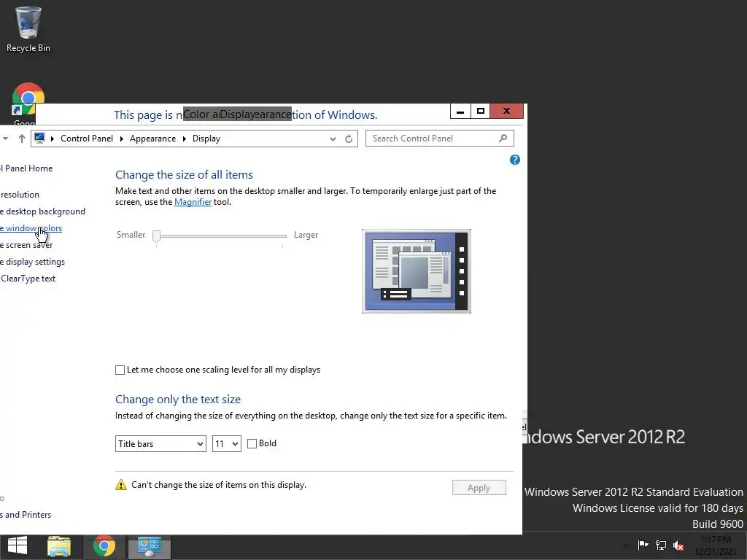Click the Smaller-Larger size slider thumb
Viewport: 747px width, 560px height.
coord(156,236)
